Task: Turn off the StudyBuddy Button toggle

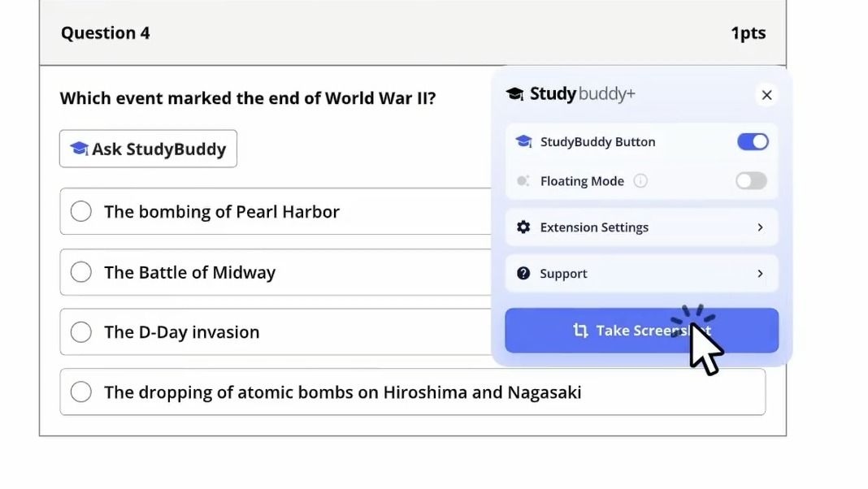Action: point(753,141)
